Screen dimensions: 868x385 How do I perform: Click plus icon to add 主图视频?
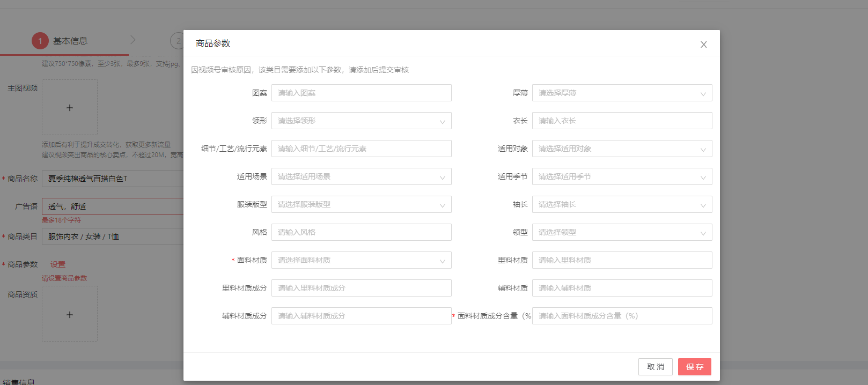[70, 108]
